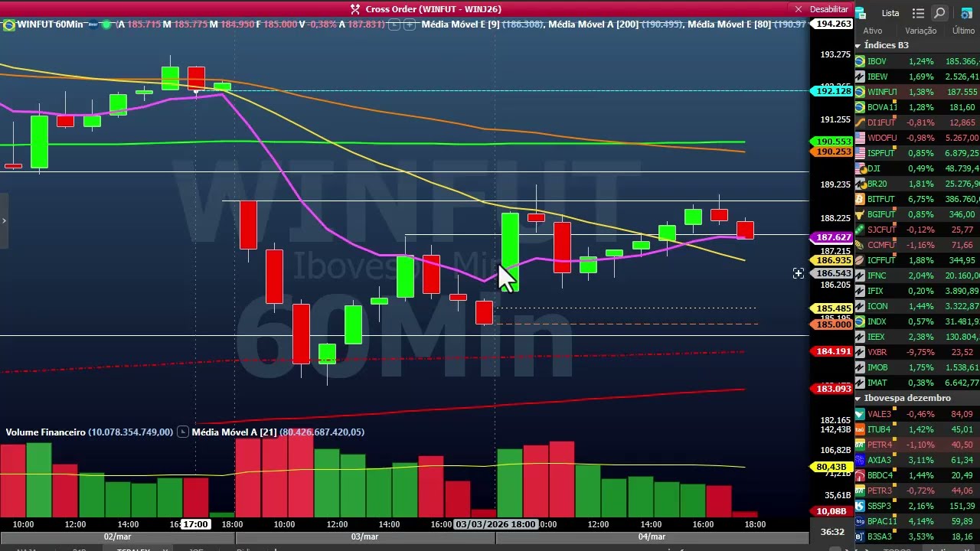
Task: Click the Média Móvel A [21] volume label
Action: (234, 432)
